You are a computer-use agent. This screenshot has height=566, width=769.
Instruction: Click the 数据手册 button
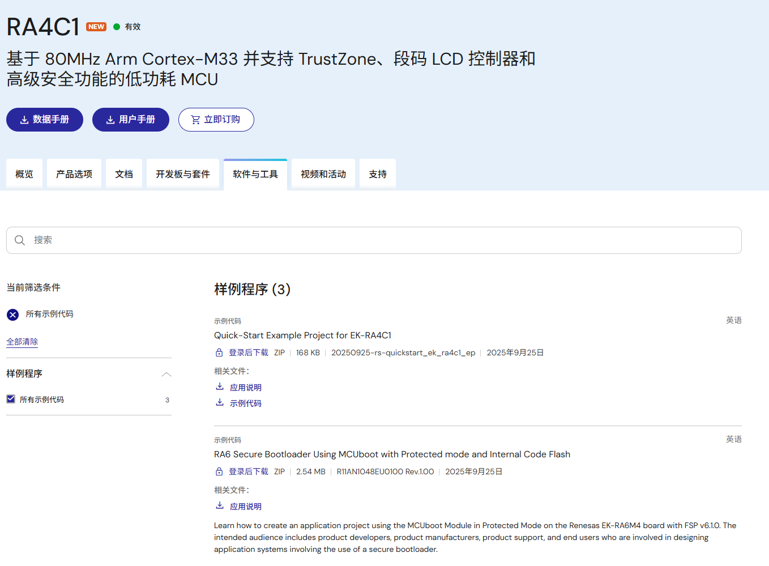(x=45, y=120)
